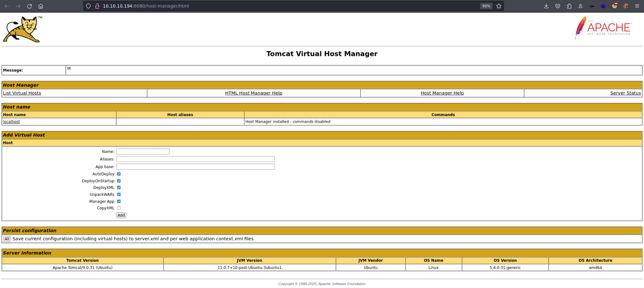Open the grey spy-figure extension
Viewport: 644px width, 288px height.
click(x=580, y=6)
